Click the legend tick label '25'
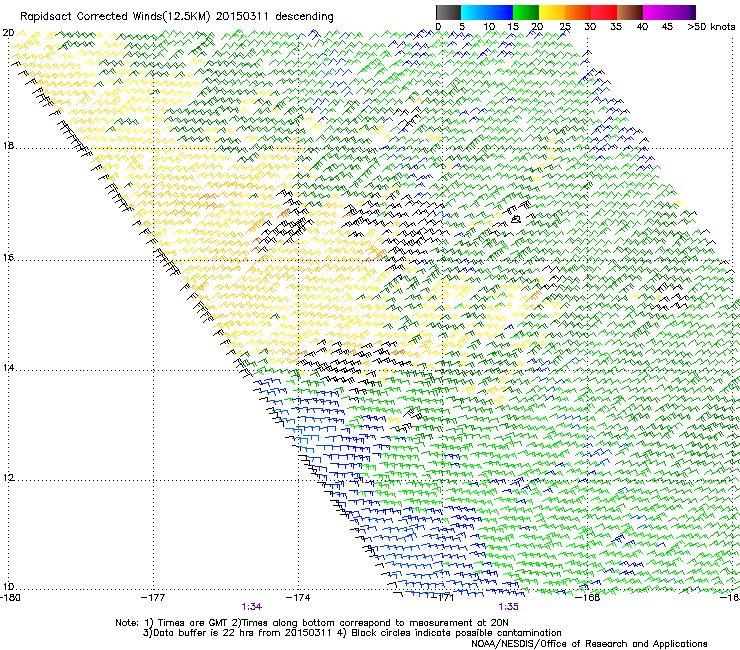Screen dimensions: 740x650 [565, 27]
